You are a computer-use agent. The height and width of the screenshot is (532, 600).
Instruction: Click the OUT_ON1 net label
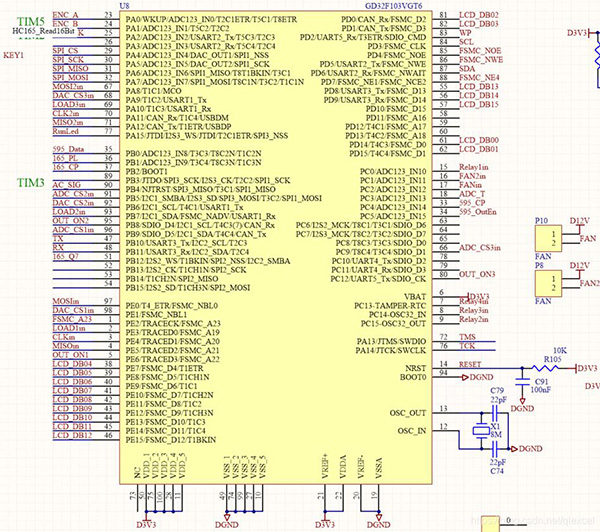click(x=70, y=355)
